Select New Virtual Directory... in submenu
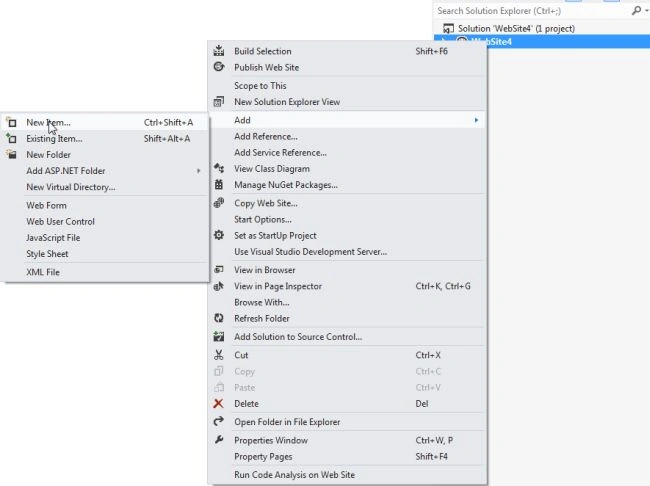The width and height of the screenshot is (650, 486). [71, 187]
